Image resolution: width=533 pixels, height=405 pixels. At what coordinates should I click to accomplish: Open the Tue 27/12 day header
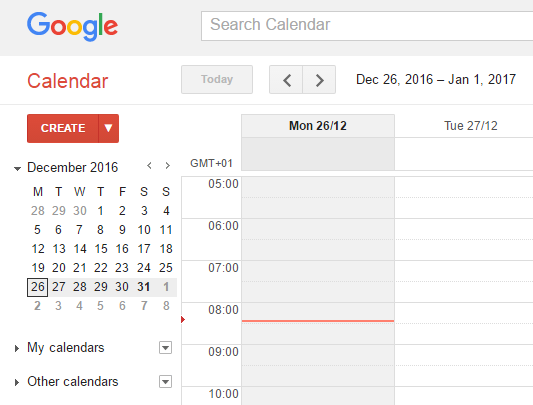(x=471, y=126)
